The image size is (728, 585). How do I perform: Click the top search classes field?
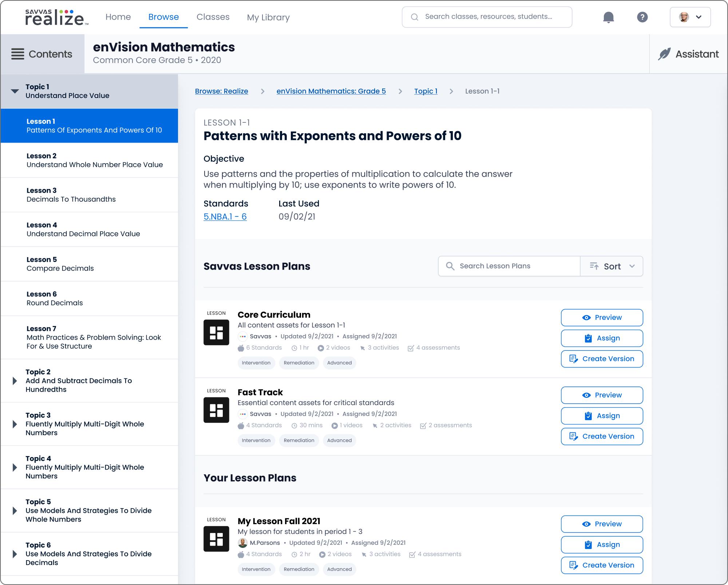[487, 17]
